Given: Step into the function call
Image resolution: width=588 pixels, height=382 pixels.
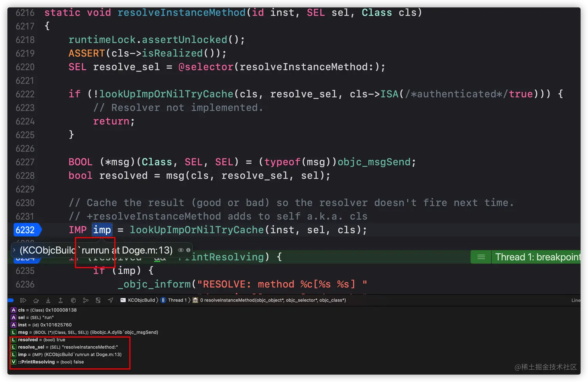Looking at the screenshot, I should pyautogui.click(x=48, y=300).
